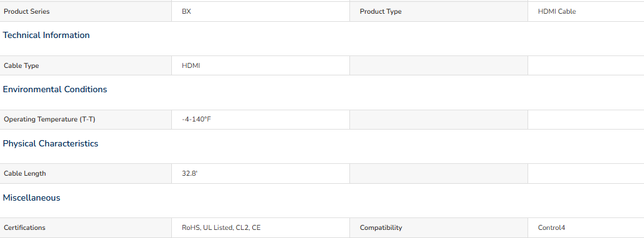
Task: Click the empty cell beside 32.8' length
Action: coord(438,173)
